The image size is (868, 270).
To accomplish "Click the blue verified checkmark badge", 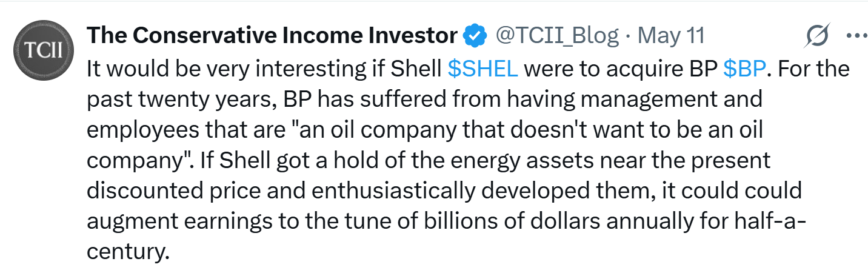I will pyautogui.click(x=475, y=36).
